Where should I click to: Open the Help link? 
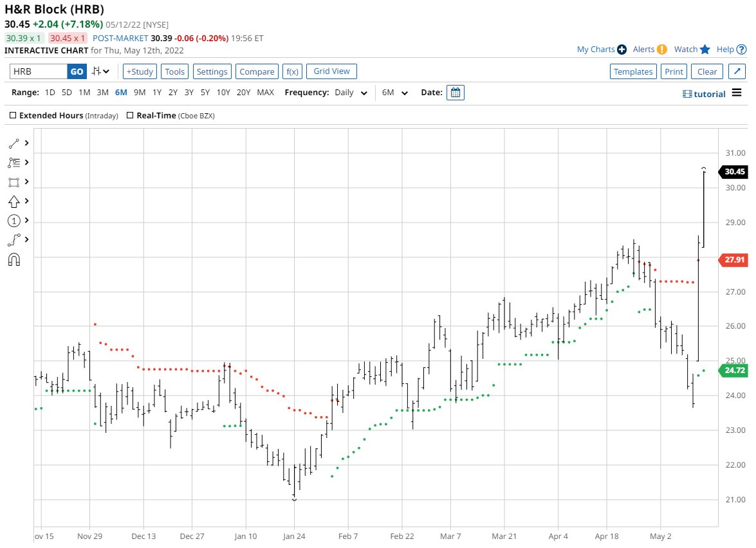725,49
